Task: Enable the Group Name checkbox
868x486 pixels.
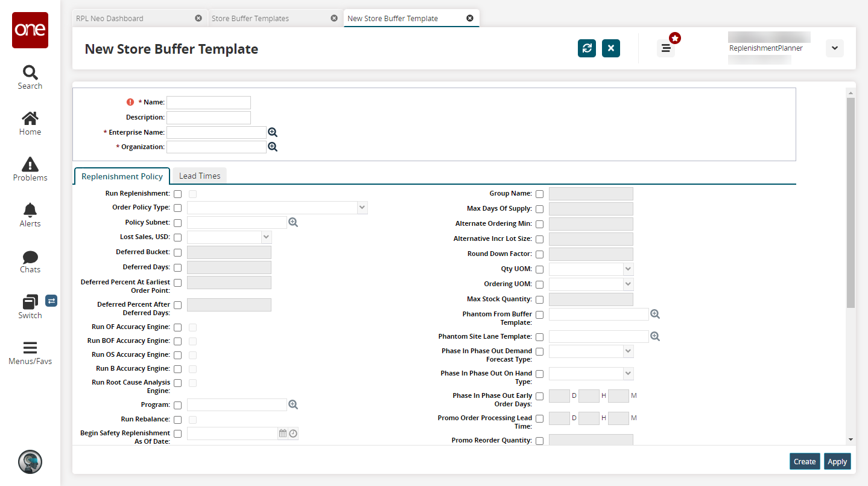Action: [x=539, y=194]
